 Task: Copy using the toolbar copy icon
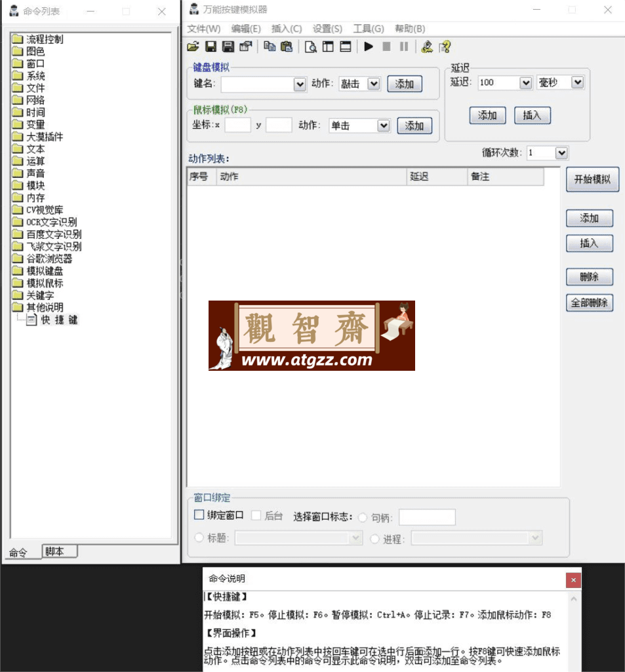(x=270, y=47)
